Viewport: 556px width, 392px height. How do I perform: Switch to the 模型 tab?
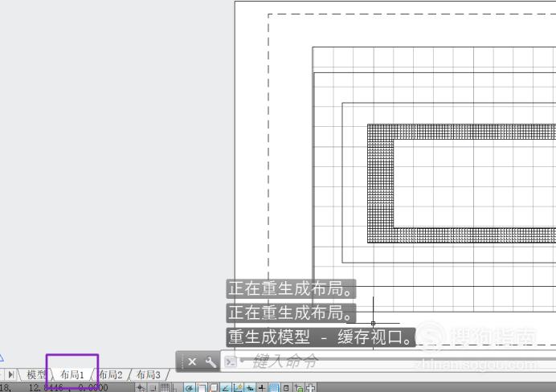(36, 374)
